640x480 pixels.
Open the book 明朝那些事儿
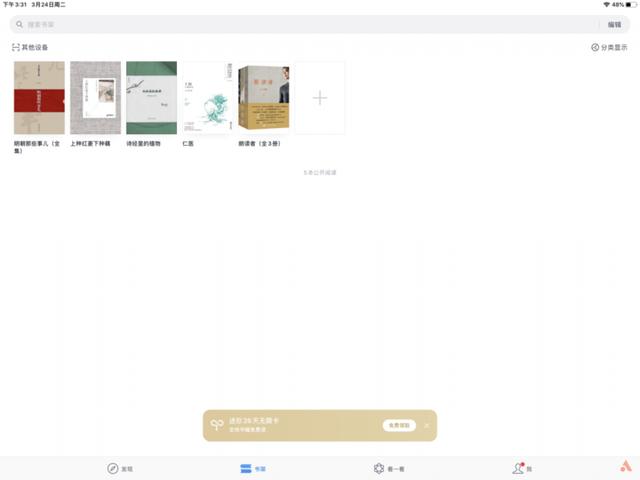pyautogui.click(x=39, y=98)
